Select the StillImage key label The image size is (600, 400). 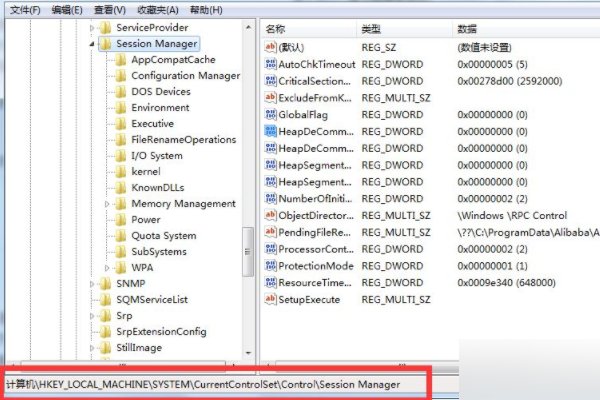coord(139,348)
